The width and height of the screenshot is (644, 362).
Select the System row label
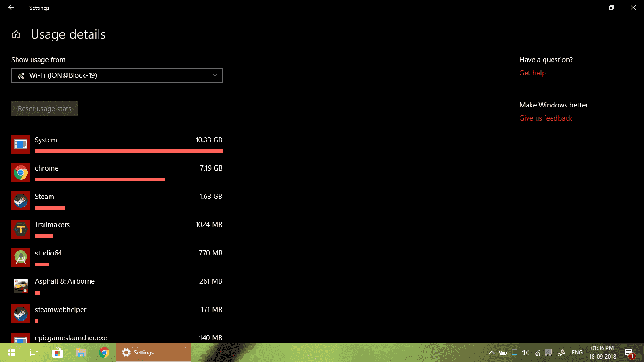pyautogui.click(x=46, y=140)
